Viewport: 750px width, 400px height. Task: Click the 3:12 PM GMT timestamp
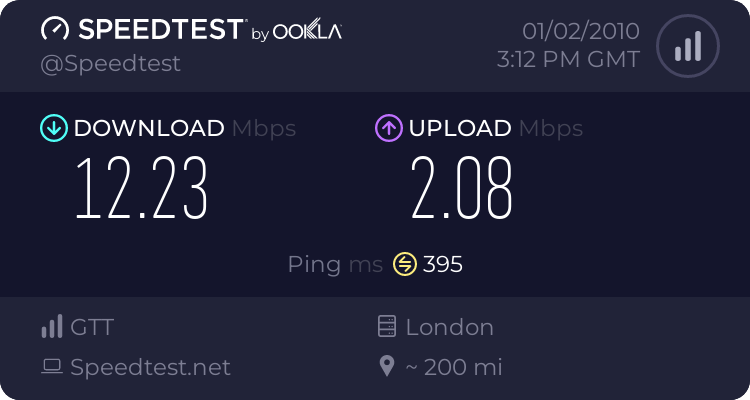point(568,59)
